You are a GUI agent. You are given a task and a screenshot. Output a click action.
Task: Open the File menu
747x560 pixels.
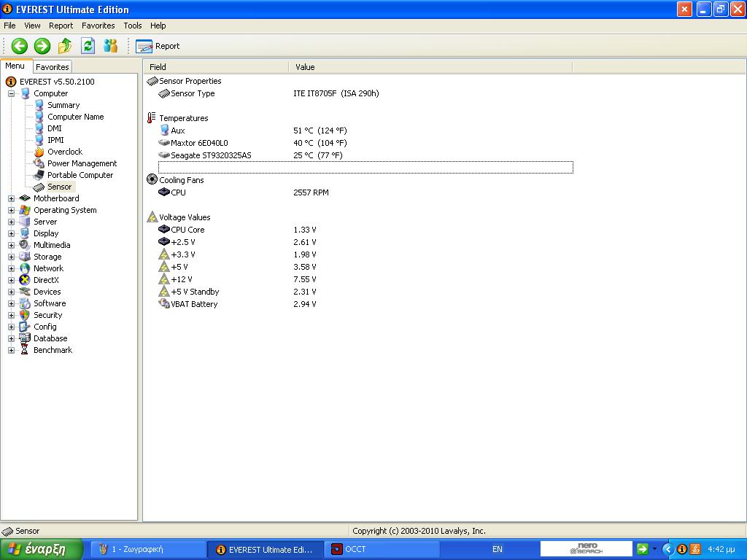pos(9,26)
